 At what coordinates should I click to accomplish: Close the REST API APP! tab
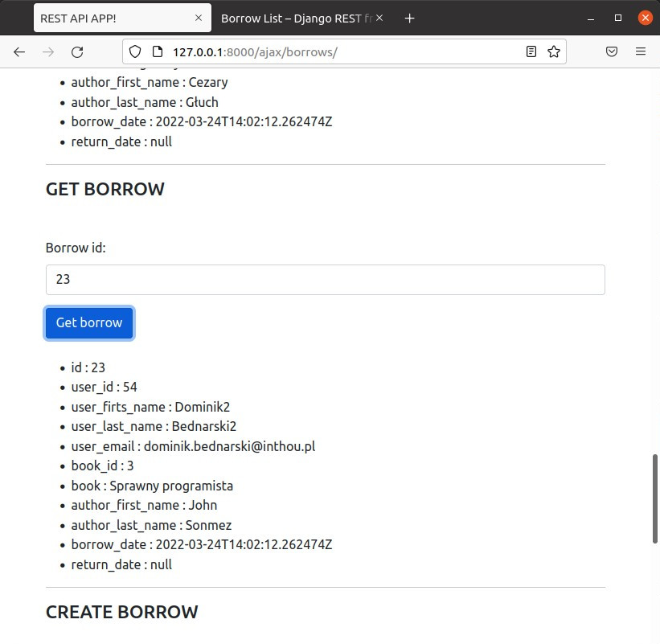click(x=199, y=18)
